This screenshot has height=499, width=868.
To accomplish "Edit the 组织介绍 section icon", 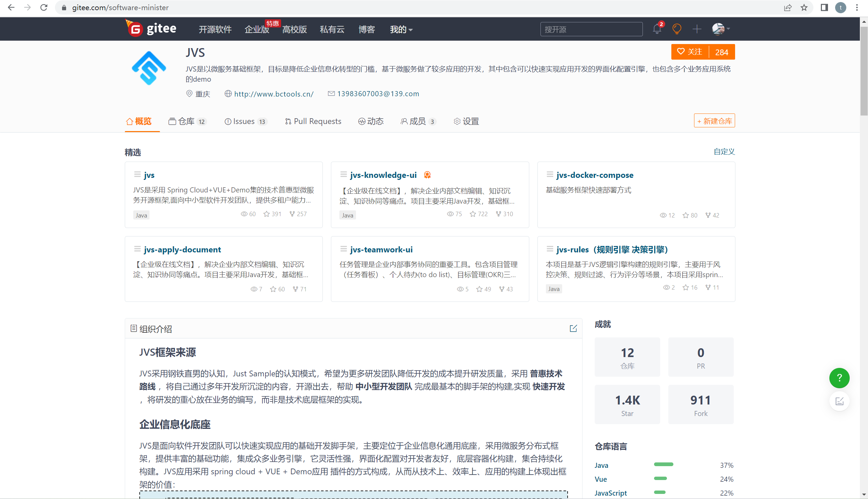I will [x=573, y=328].
